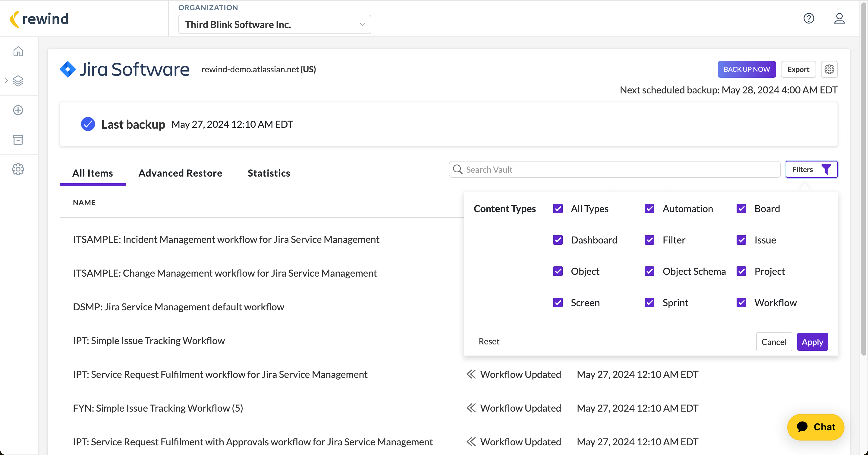Open ITSAMPLE: Incident Management workflow item

point(226,240)
